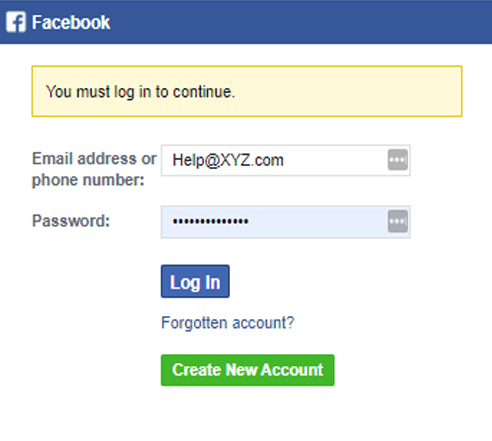Click the blue Facebook header bar
This screenshot has height=441, width=492.
coord(246,22)
